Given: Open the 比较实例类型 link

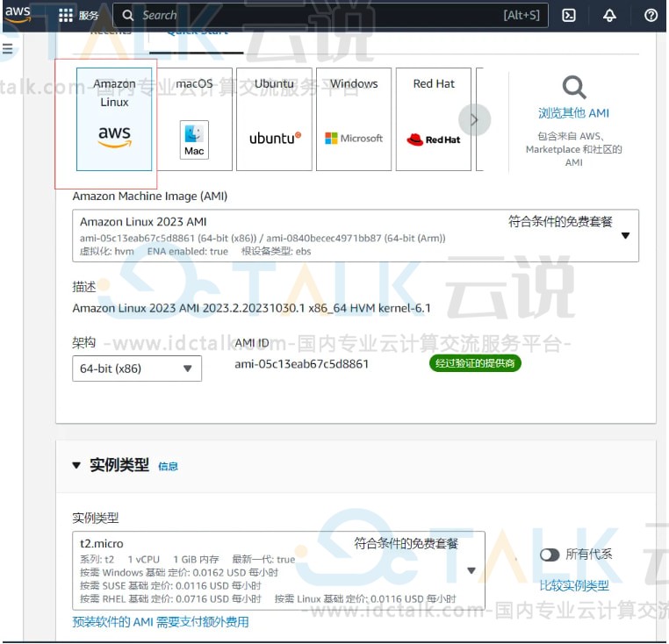Looking at the screenshot, I should (x=574, y=585).
